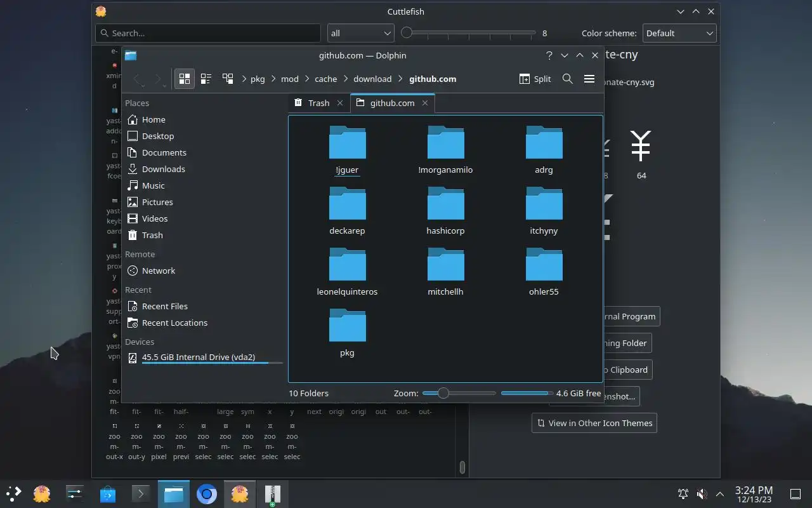Go to Downloads in Places panel

tap(164, 169)
